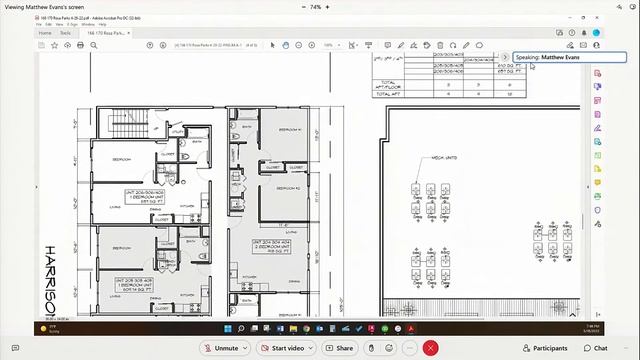Decrease shared screen zoom with minus
The width and height of the screenshot is (640, 360).
point(304,7)
